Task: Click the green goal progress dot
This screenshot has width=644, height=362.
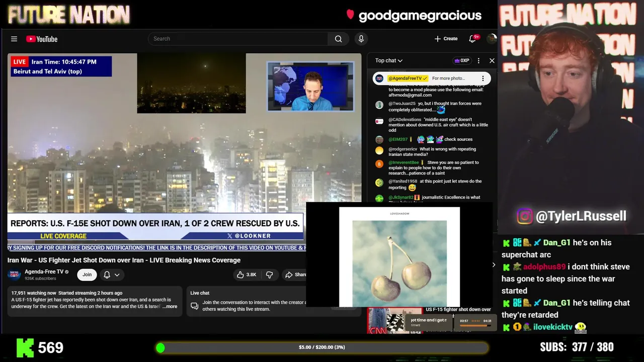Action: coord(160,347)
